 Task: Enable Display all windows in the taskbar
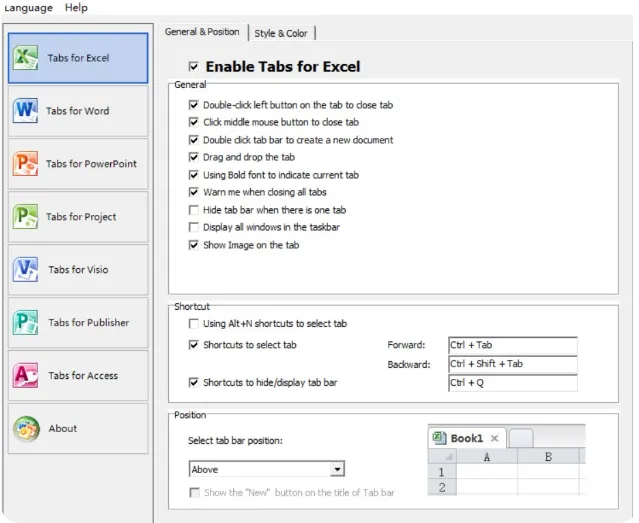194,227
